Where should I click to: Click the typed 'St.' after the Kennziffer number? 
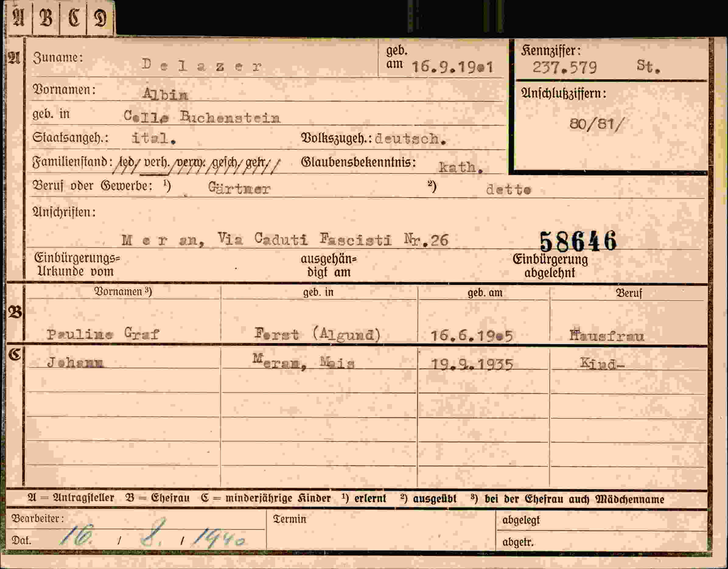pyautogui.click(x=648, y=66)
